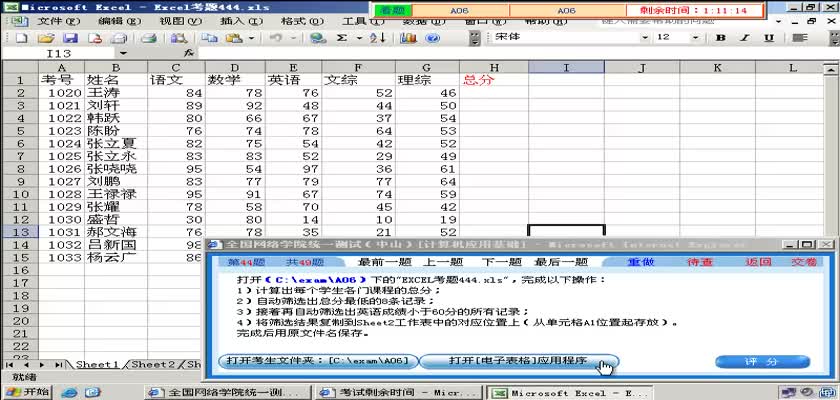Click 上一题 in exam window
The image size is (840, 400).
click(x=442, y=262)
